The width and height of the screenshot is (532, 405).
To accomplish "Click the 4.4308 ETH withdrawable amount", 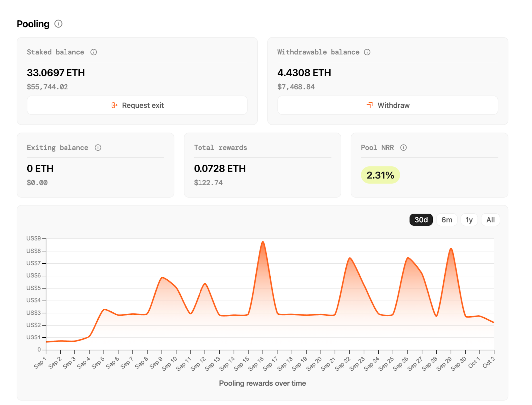I will tap(304, 73).
